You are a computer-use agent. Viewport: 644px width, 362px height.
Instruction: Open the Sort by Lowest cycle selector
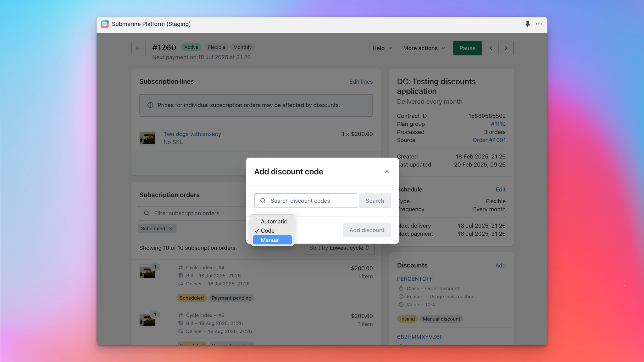coord(339,248)
